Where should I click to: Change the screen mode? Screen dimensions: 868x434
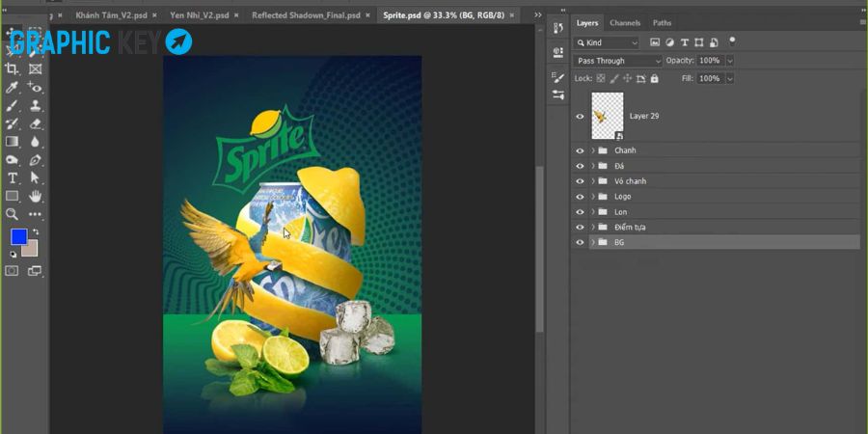pos(35,271)
